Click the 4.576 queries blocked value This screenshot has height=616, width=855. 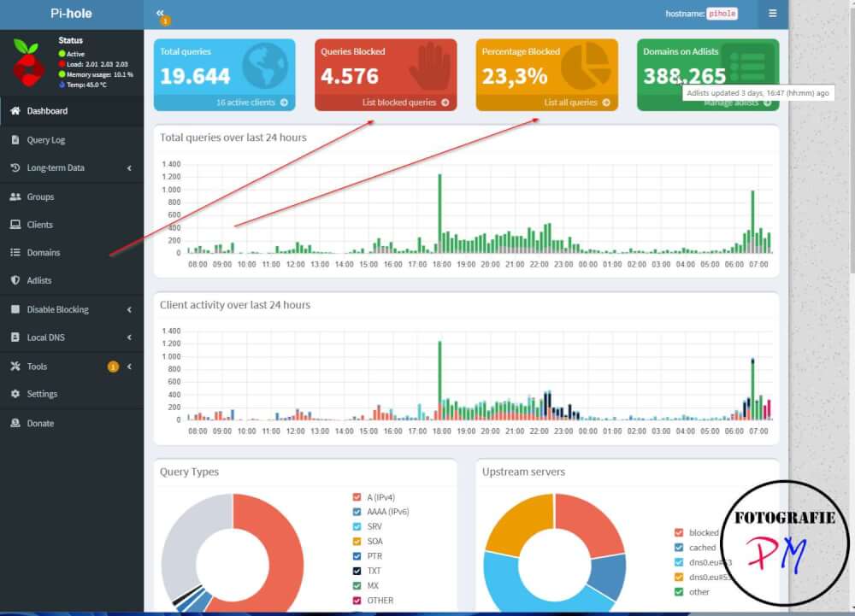pyautogui.click(x=350, y=76)
